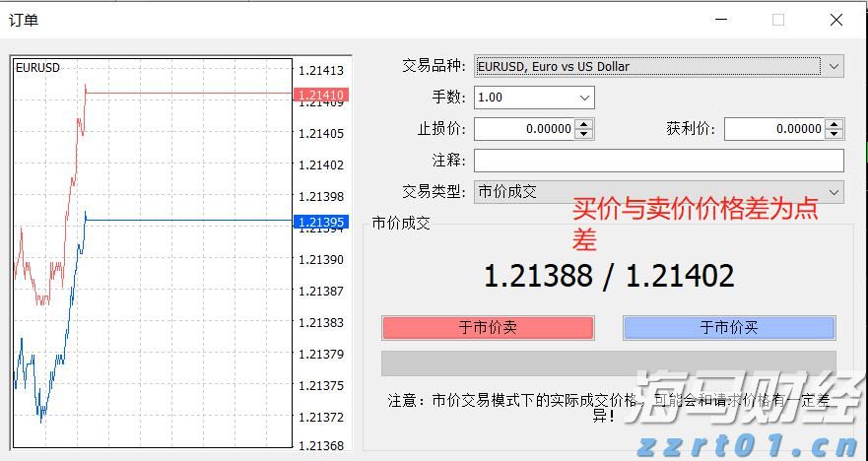Click the 手数 value field showing 1.00
Viewport: 868px width, 461px height.
point(524,98)
